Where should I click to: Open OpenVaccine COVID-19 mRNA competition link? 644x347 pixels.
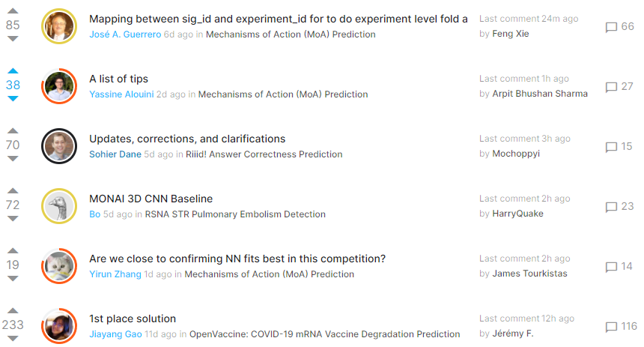click(x=324, y=334)
